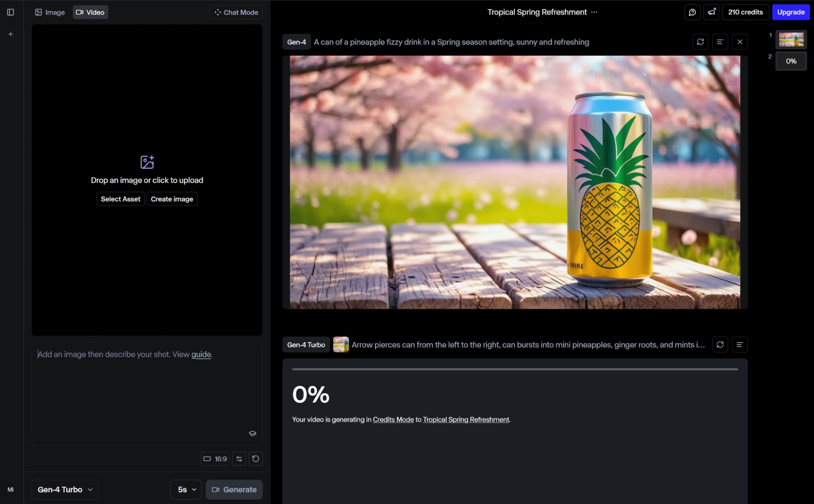The width and height of the screenshot is (814, 504).
Task: Open the Tropical Spring Refreshment title menu
Action: point(537,12)
